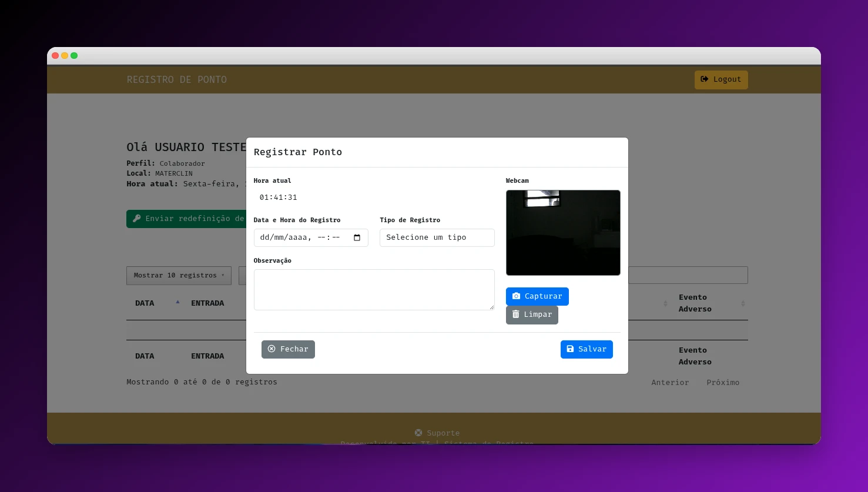Expand the Mostrar 10 registros dropdown
The image size is (868, 492).
point(179,276)
